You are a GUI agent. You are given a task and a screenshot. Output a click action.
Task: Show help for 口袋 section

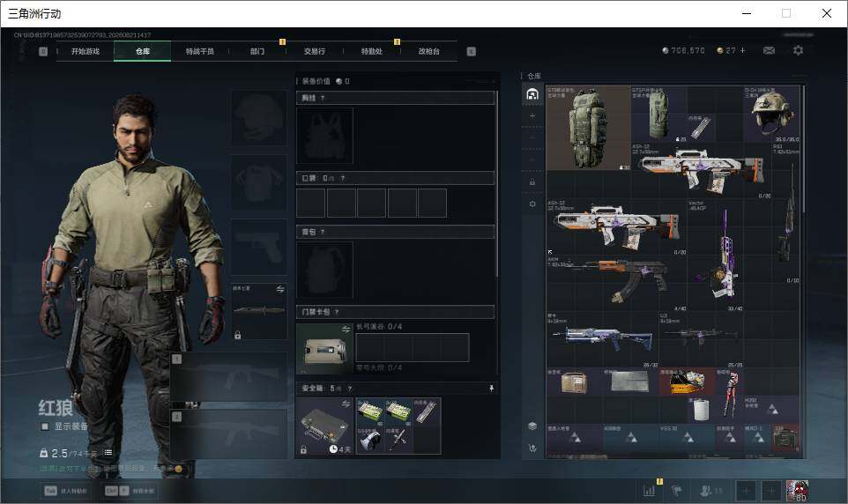(343, 178)
